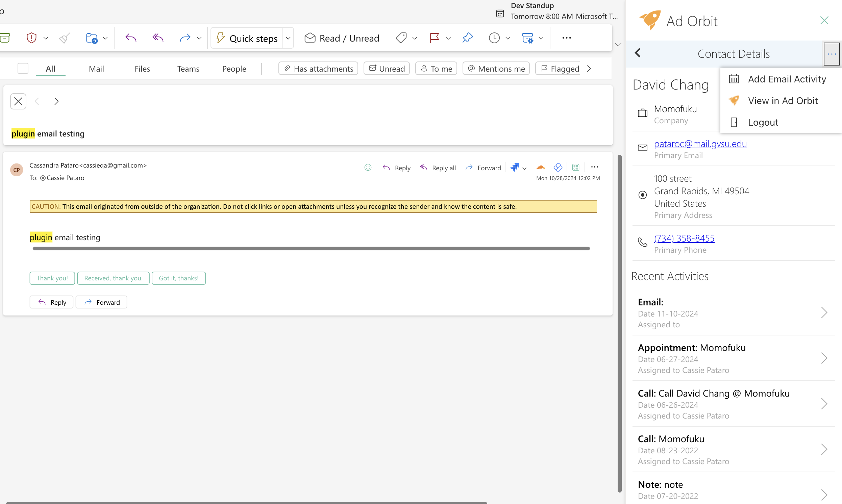Open the Dev Standup calendar reminder
The height and width of the screenshot is (504, 842).
[556, 11]
